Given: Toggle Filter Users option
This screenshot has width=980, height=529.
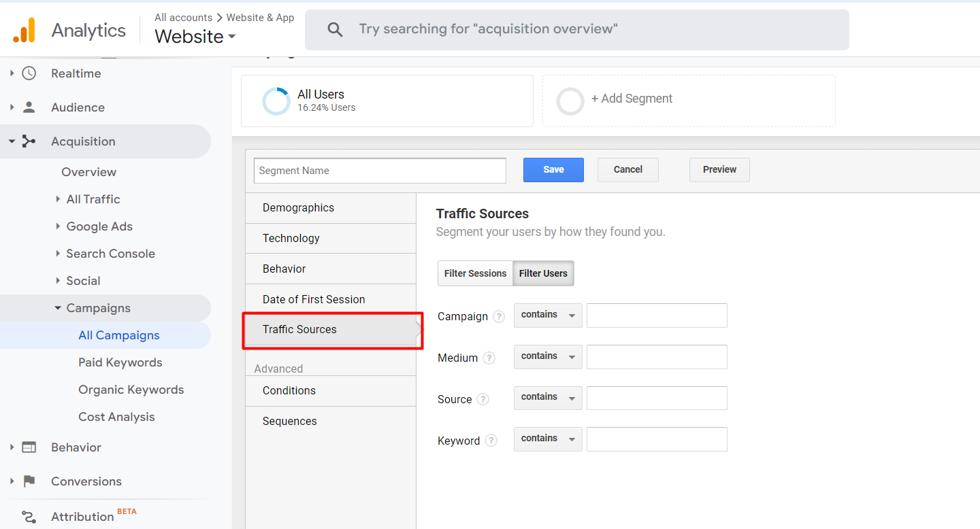Looking at the screenshot, I should pos(543,273).
